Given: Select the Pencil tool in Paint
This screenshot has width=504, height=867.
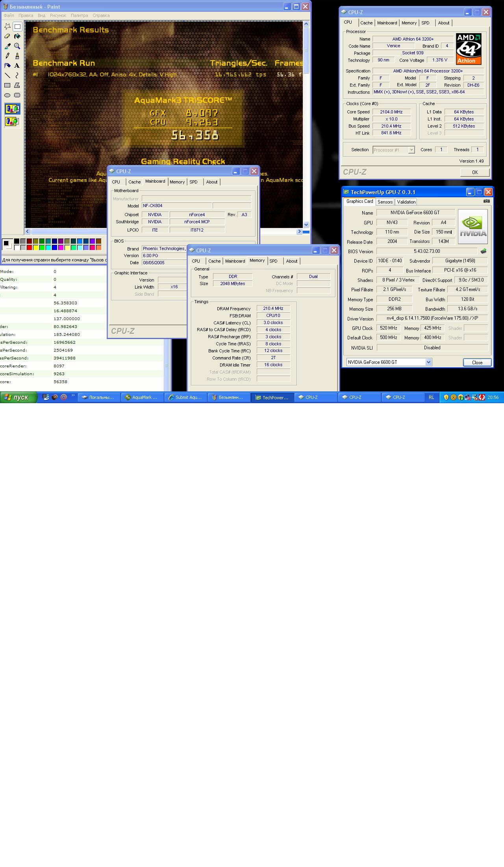Looking at the screenshot, I should (x=7, y=56).
